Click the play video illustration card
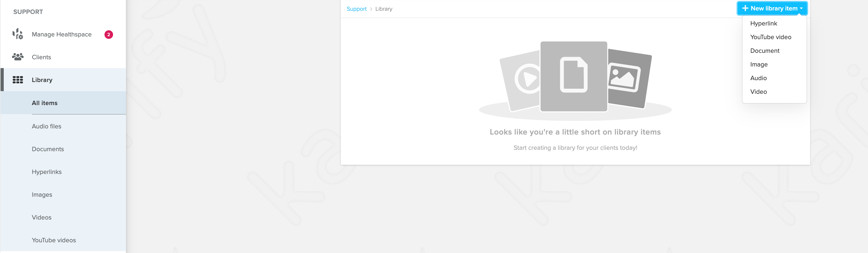Viewport: 868px width, 253px height. (x=520, y=80)
